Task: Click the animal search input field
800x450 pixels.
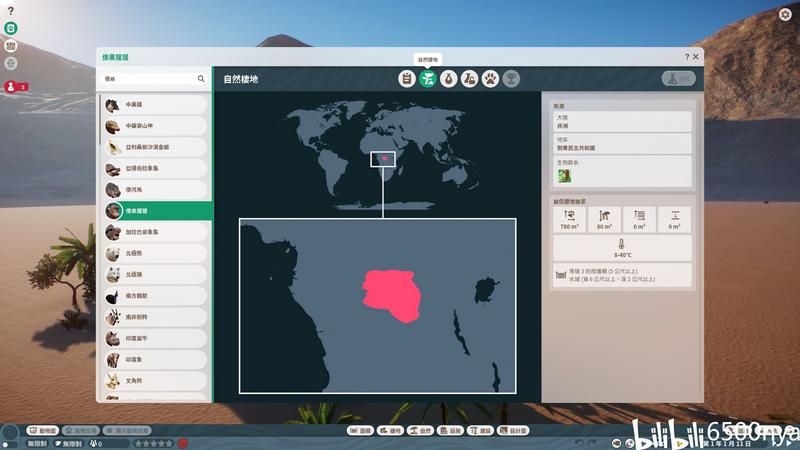Action: click(154, 79)
